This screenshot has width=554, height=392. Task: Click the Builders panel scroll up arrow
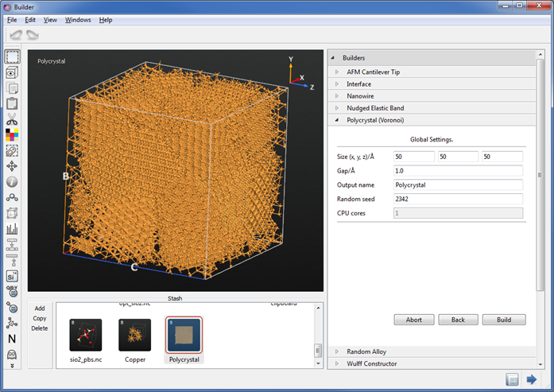pos(540,54)
